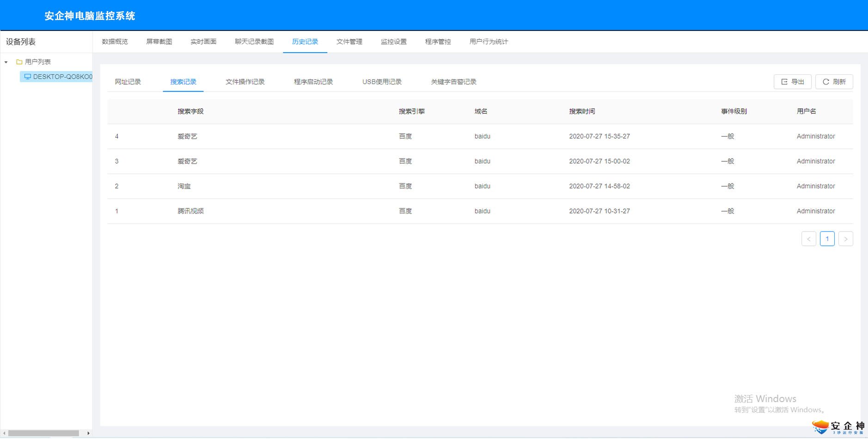
Task: Click 一般 level in row 4
Action: point(728,136)
